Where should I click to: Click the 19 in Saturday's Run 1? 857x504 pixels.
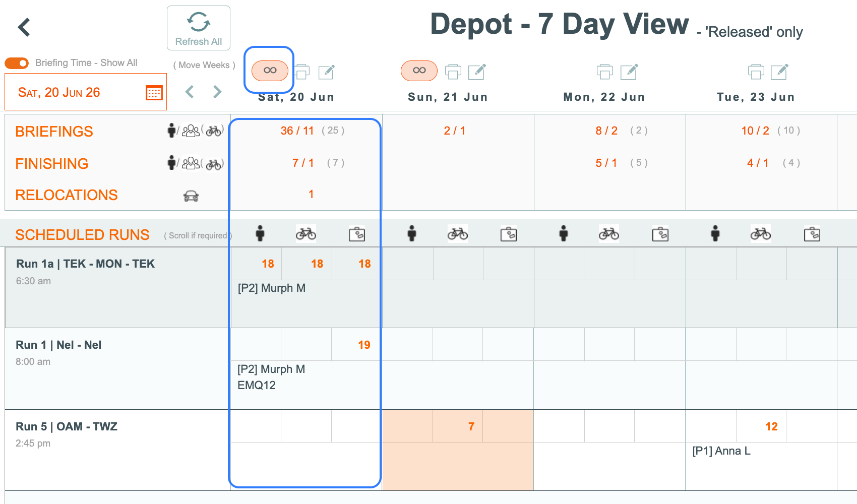coord(364,345)
